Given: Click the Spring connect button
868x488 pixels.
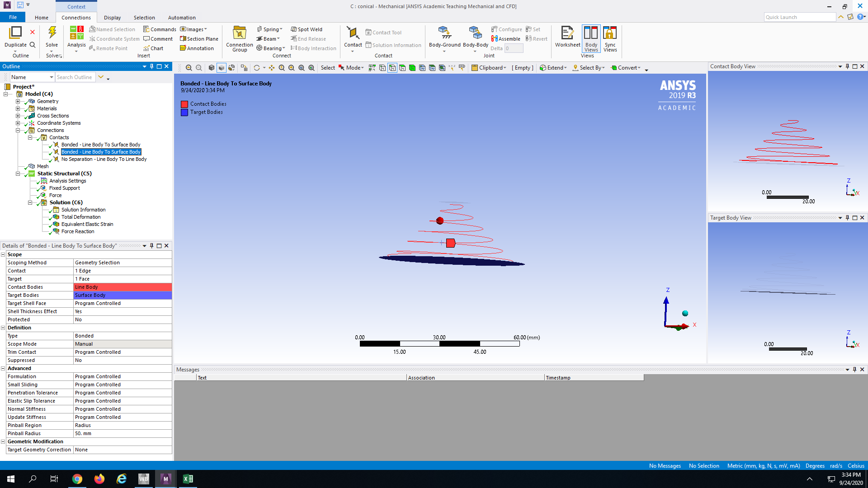Looking at the screenshot, I should click(269, 29).
